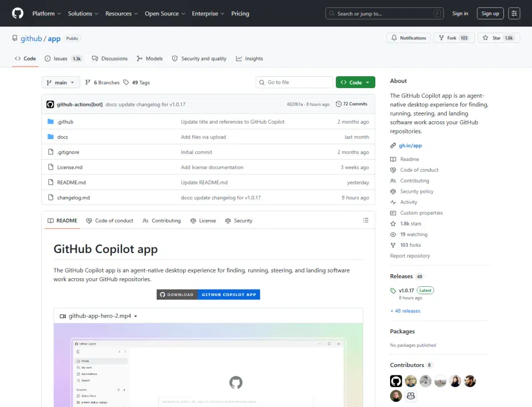Open README outline list icon
Viewport: 532px width, 407px height.
coord(366,220)
